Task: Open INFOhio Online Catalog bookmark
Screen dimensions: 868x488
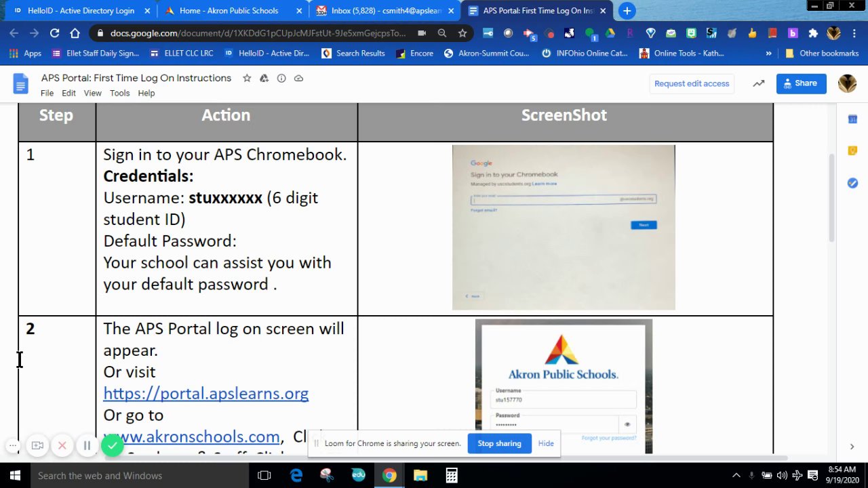Action: [x=585, y=54]
